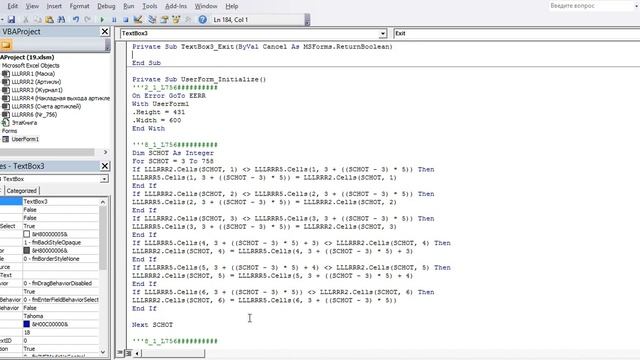Click the gray &H80000006& color swatch
The image size is (640, 360).
point(27,251)
